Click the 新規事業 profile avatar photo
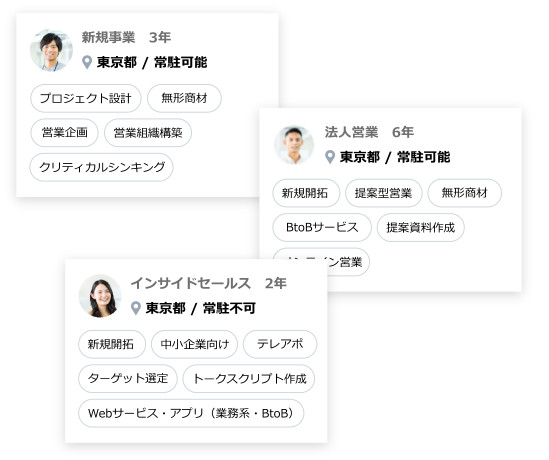This screenshot has height=460, width=549. point(51,50)
